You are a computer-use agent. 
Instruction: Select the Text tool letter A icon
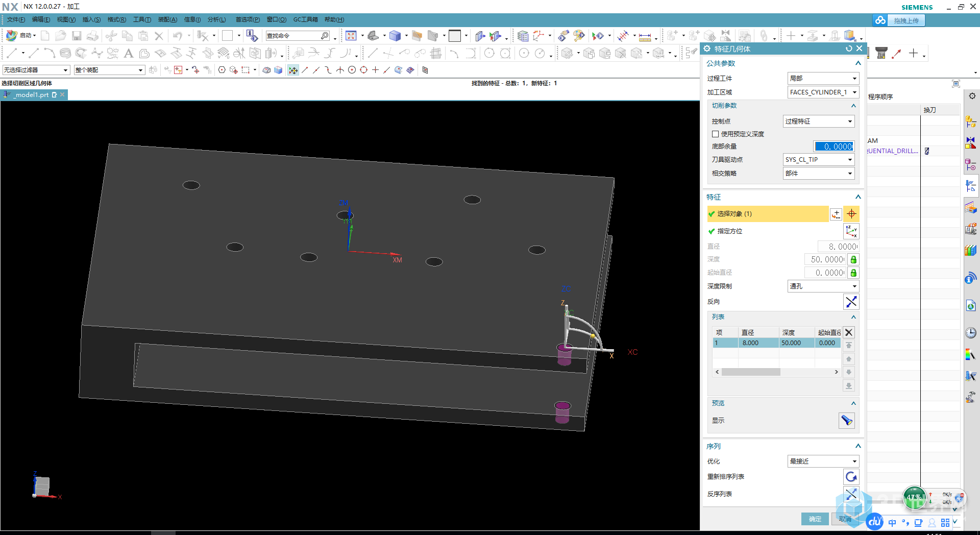(x=129, y=53)
